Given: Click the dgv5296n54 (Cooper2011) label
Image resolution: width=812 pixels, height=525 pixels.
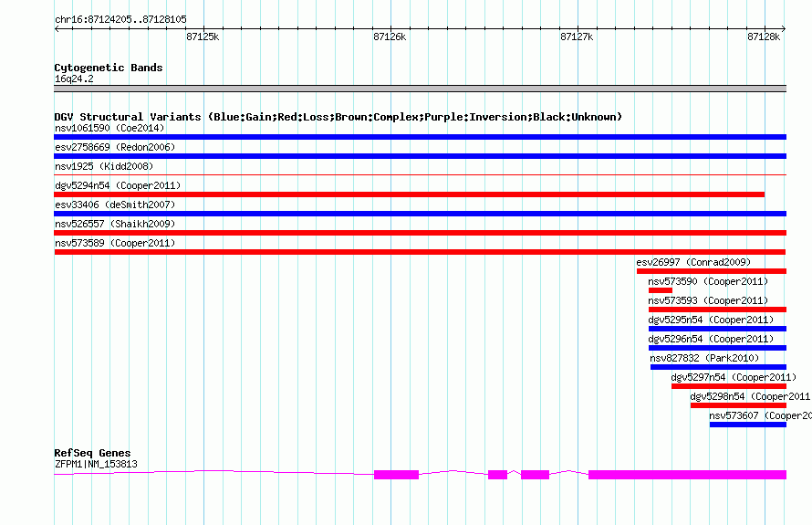Looking at the screenshot, I should 711,339.
